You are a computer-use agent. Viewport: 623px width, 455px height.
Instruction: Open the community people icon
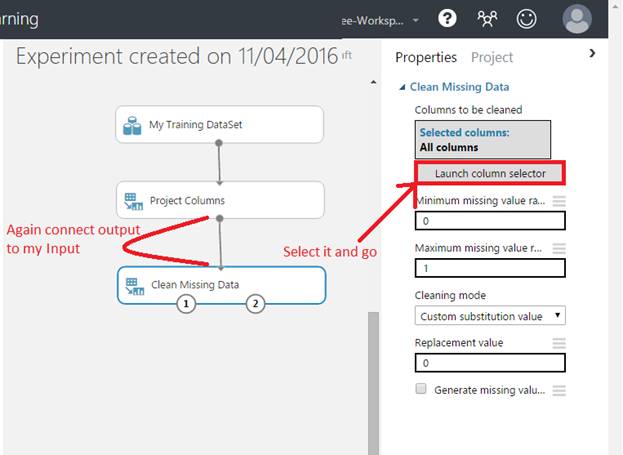coord(487,19)
